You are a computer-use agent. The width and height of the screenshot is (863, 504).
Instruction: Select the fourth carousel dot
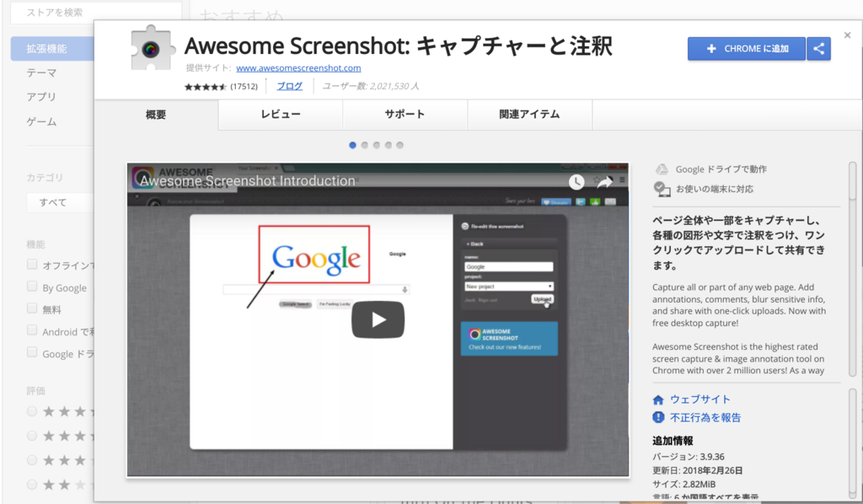point(388,145)
